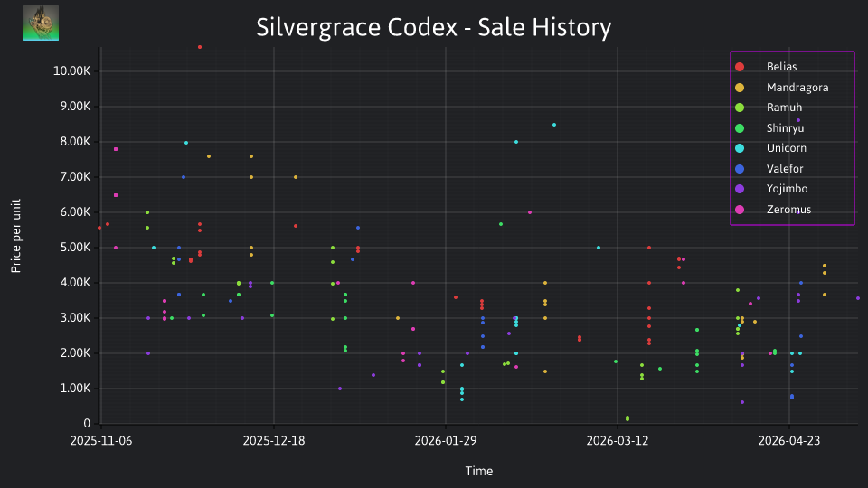Toggle Valefor series in the legend
The image size is (868, 488).
(769, 169)
